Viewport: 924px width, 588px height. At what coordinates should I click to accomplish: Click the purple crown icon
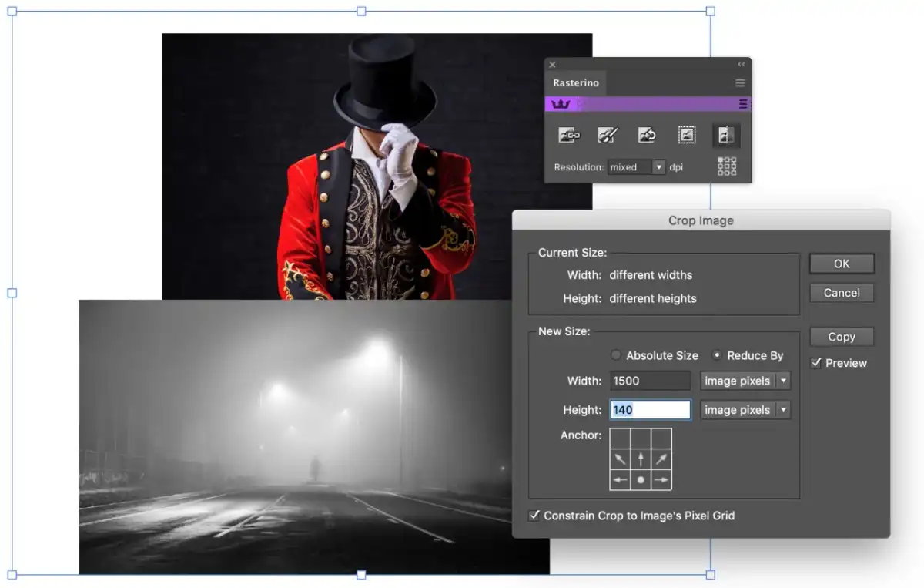click(x=561, y=104)
